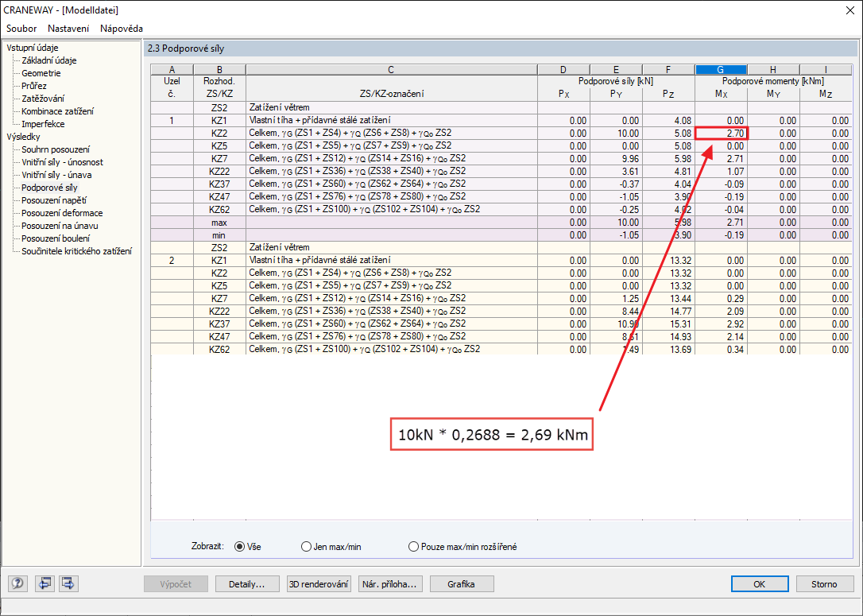Go to previous table icon button
Viewport: 863px width, 616px height.
point(45,583)
